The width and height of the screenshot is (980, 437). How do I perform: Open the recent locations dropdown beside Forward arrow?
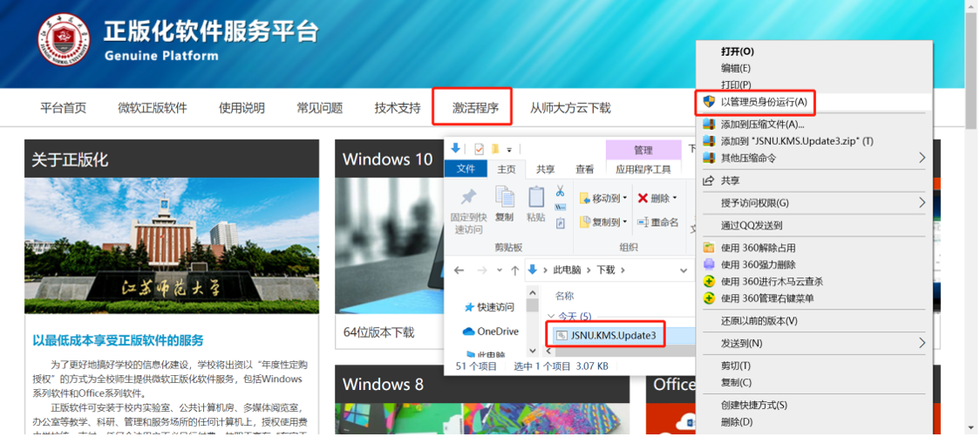(x=499, y=270)
